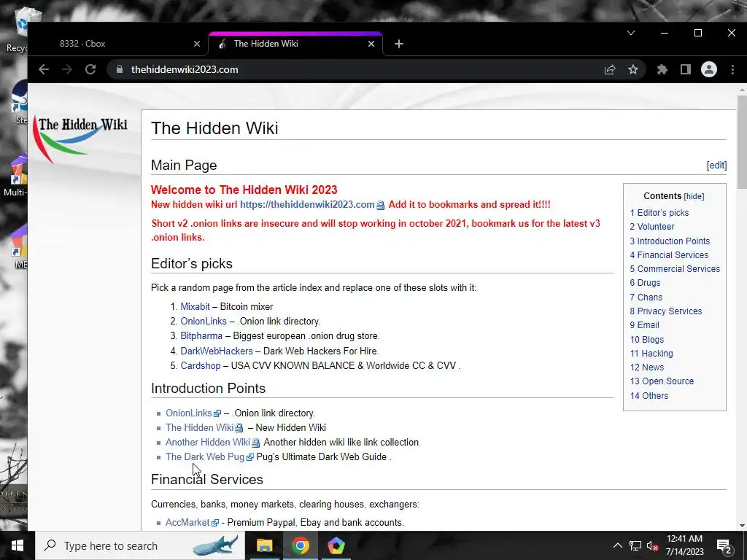747x560 pixels.
Task: Open OnionLinks under Introduction Points
Action: tap(189, 413)
